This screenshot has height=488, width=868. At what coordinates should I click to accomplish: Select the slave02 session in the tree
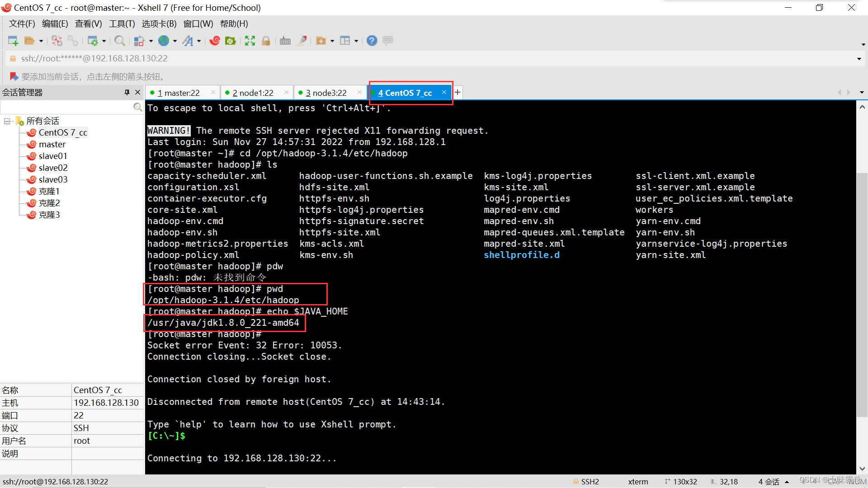coord(52,168)
